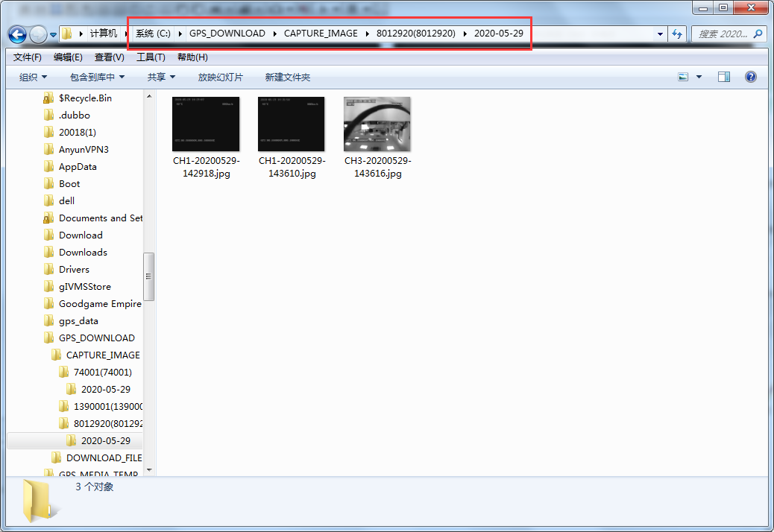Select thumbnail CH3-20200529-143616.jpg

(377, 124)
